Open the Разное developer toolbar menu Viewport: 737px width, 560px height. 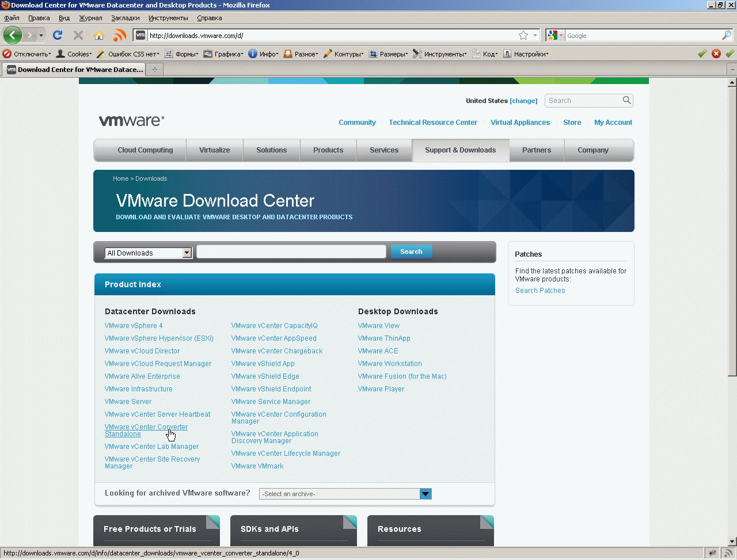tap(301, 54)
